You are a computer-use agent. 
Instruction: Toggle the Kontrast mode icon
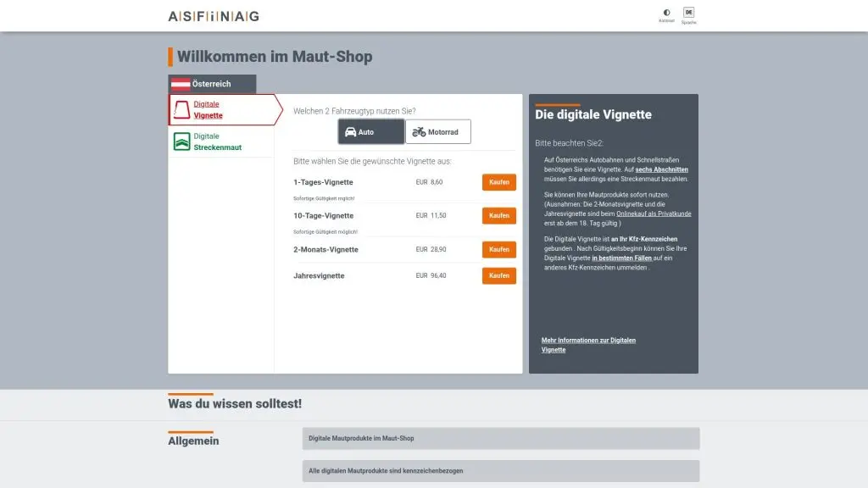coord(666,13)
